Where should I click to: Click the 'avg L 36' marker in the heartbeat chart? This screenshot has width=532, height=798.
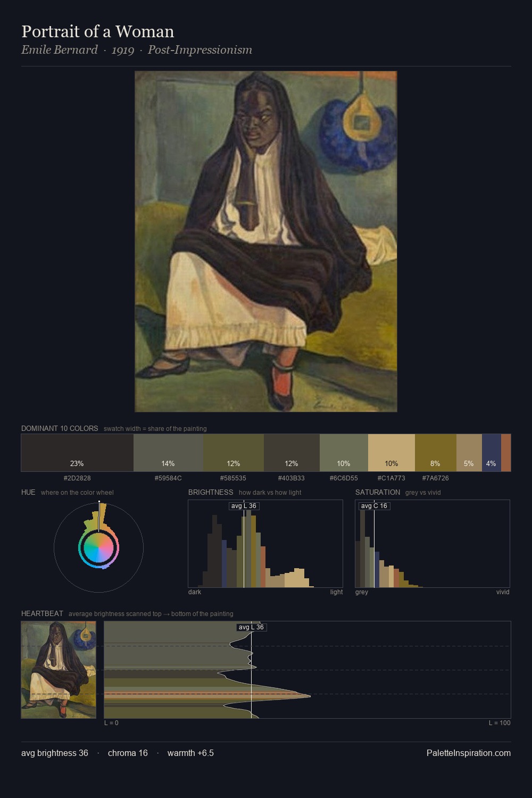click(251, 627)
